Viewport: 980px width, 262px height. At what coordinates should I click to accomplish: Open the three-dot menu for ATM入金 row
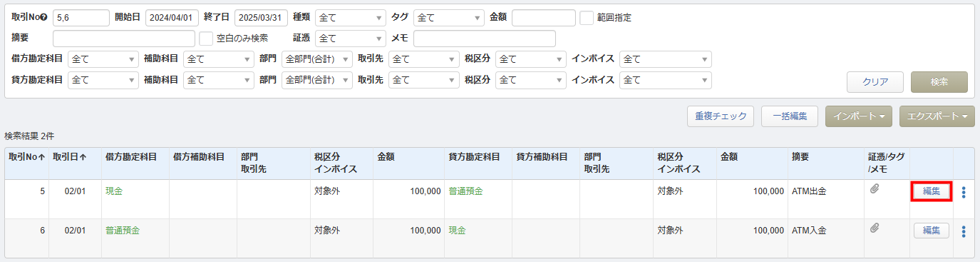(963, 231)
